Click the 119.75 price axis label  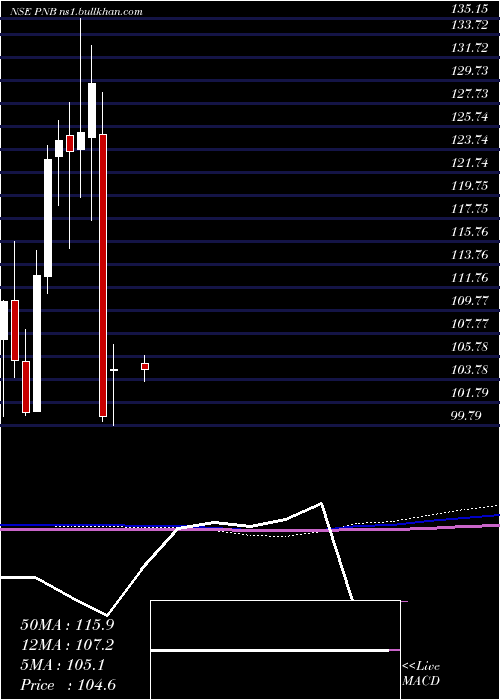pos(470,186)
